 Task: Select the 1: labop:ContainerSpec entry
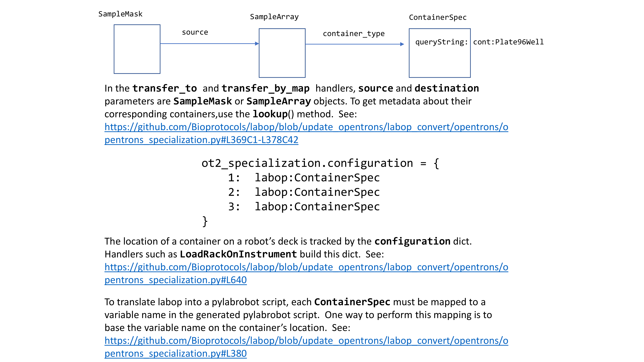click(304, 177)
